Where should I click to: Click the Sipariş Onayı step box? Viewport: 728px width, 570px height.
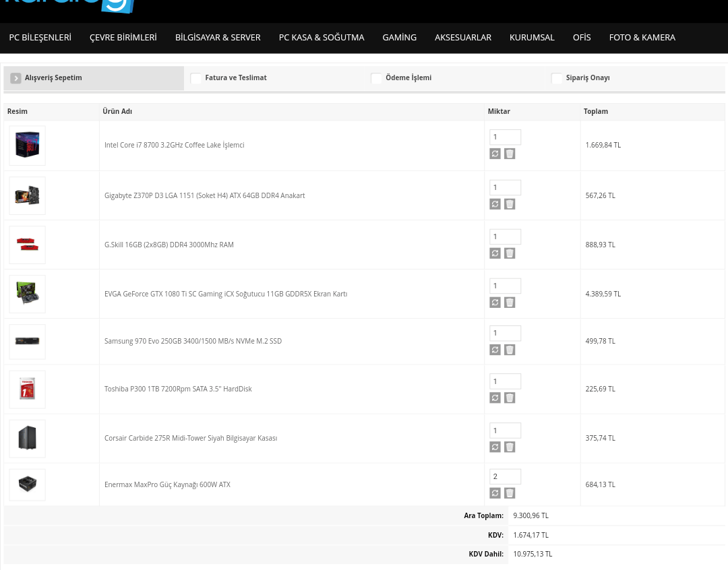click(556, 78)
